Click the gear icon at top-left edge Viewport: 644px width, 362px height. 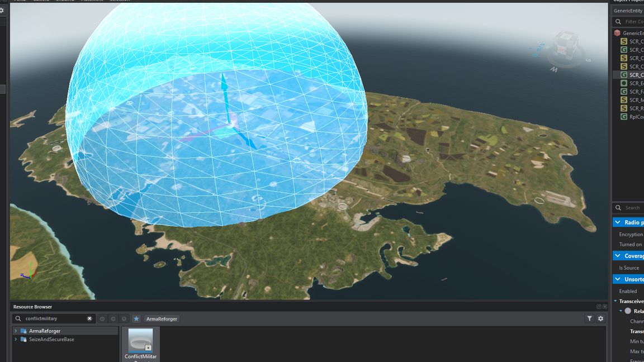[x=2, y=11]
